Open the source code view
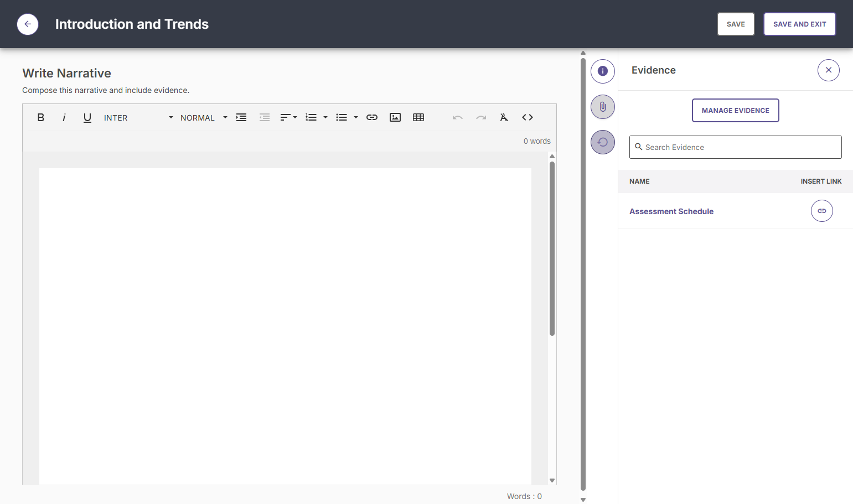853x504 pixels. coord(528,117)
